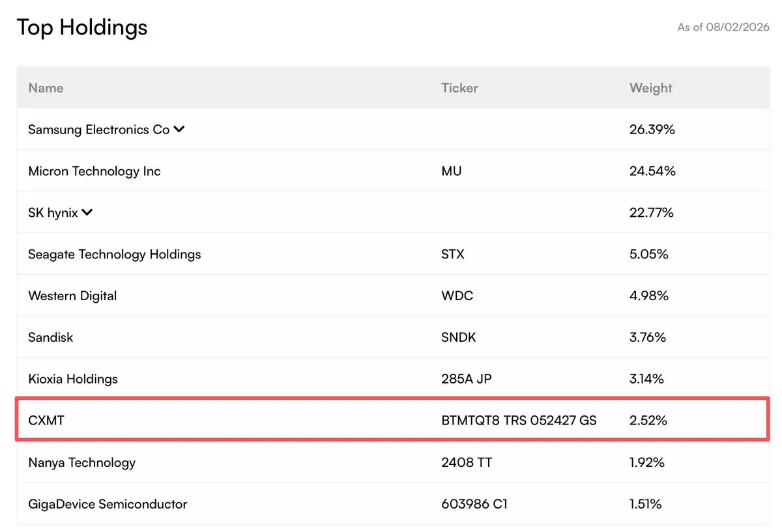The height and width of the screenshot is (532, 782).
Task: Click the 2.52% weight value
Action: point(648,421)
